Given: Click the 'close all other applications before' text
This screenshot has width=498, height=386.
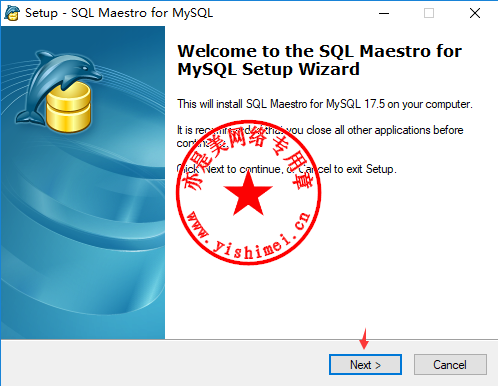Looking at the screenshot, I should click(x=385, y=130).
